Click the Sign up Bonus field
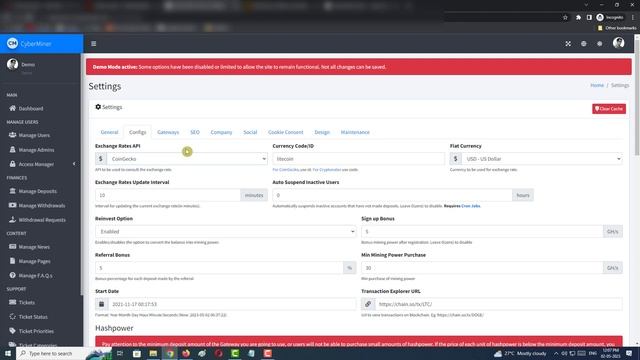 click(482, 231)
